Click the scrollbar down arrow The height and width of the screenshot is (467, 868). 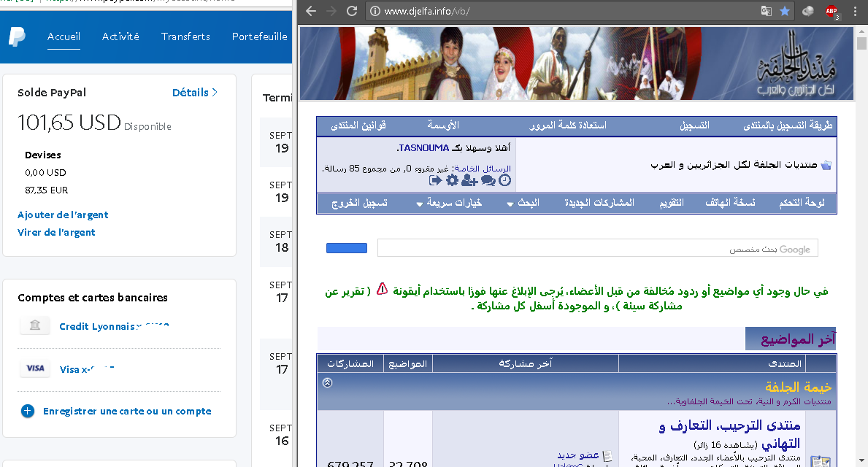(861, 461)
